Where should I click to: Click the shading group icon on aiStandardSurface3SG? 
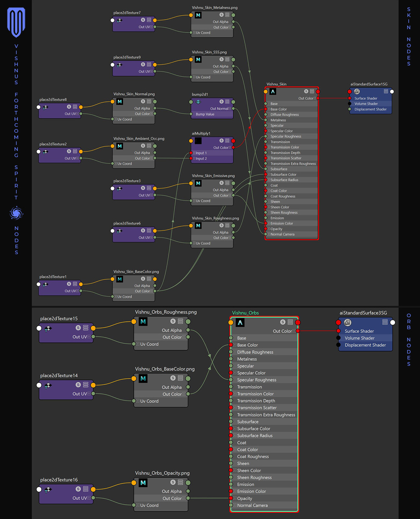pyautogui.click(x=348, y=322)
